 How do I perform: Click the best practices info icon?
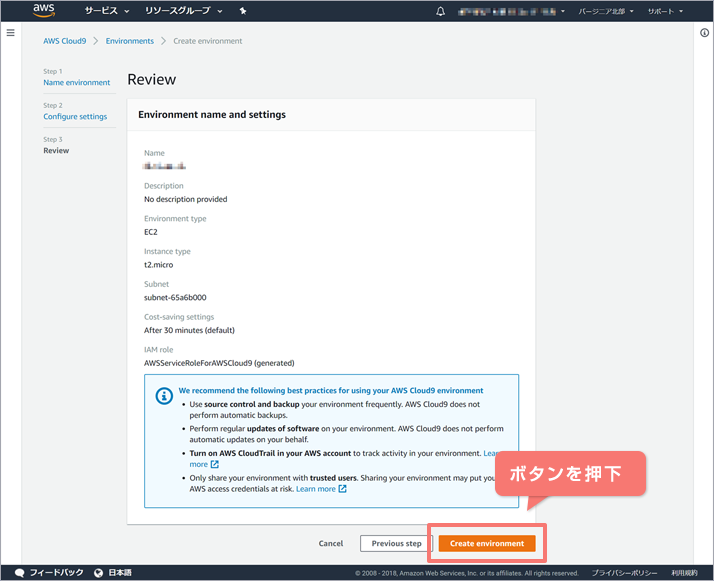coord(164,396)
